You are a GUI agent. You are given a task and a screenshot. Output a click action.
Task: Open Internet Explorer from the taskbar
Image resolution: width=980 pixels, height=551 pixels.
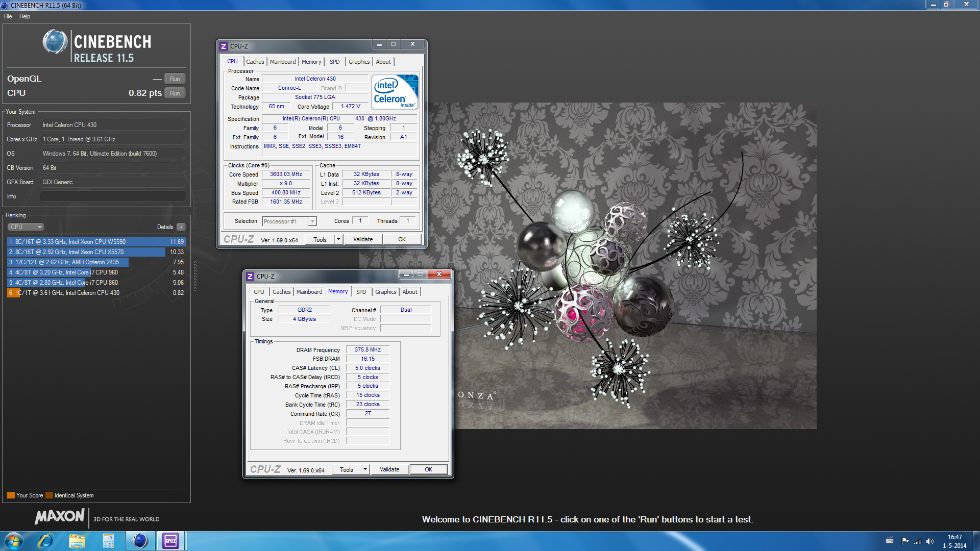(46, 541)
